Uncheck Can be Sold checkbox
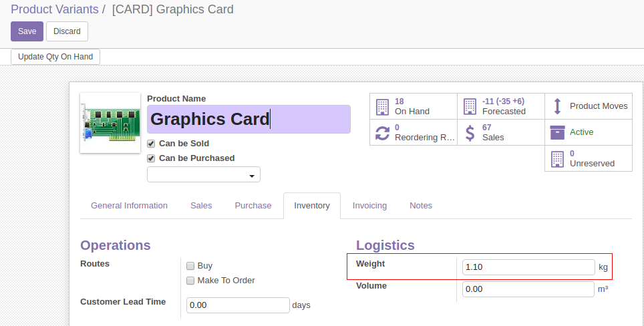 tap(151, 144)
